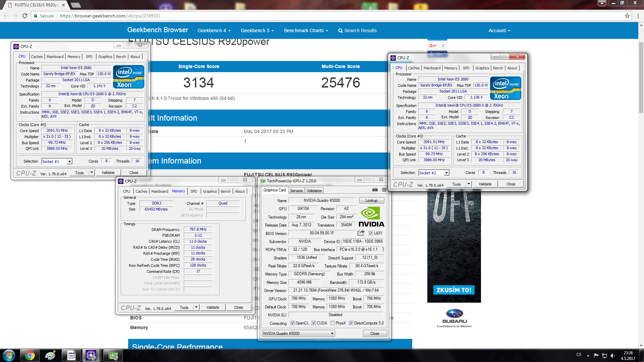Show hidden tray icons arrow

coord(588,355)
